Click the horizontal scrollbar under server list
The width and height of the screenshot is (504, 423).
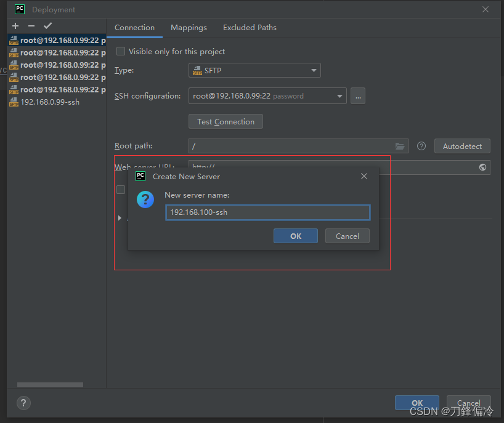tap(49, 384)
